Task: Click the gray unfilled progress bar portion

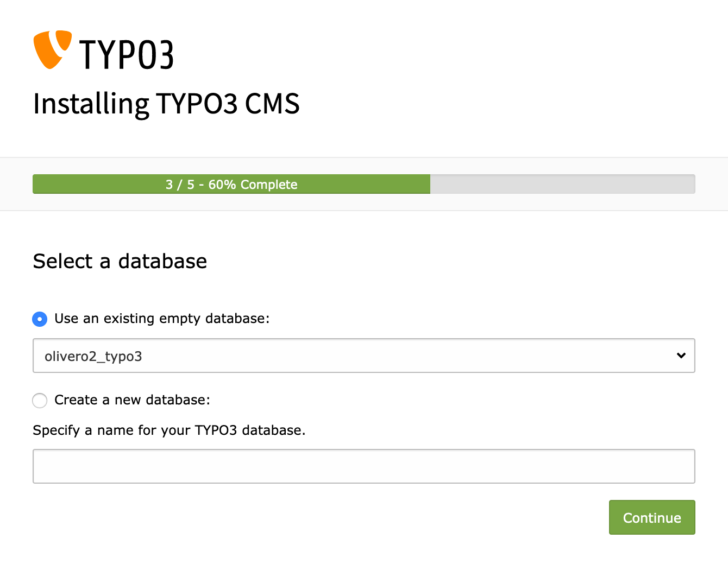Action: [x=562, y=184]
